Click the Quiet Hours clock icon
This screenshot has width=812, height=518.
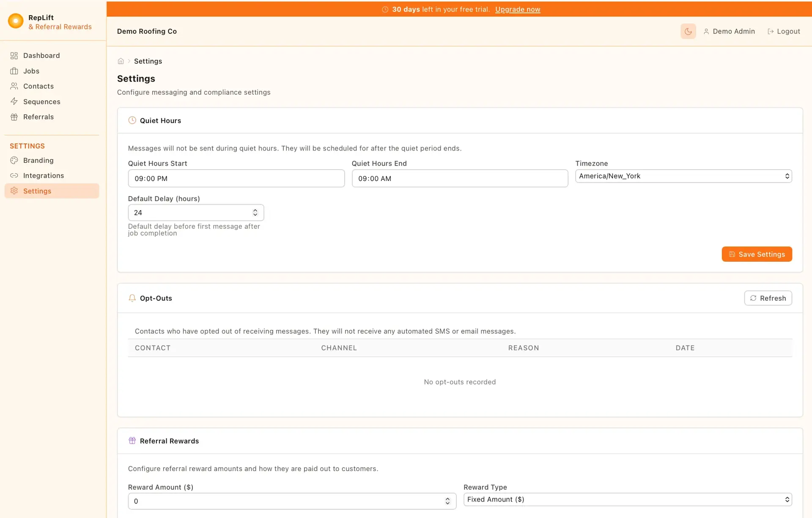click(x=132, y=121)
